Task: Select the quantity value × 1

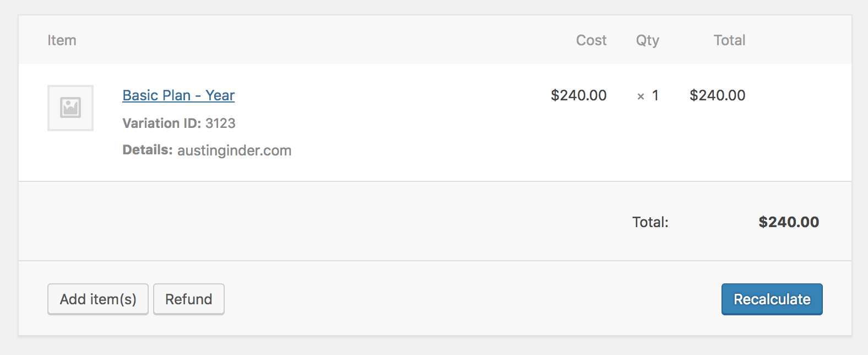Action: point(648,95)
